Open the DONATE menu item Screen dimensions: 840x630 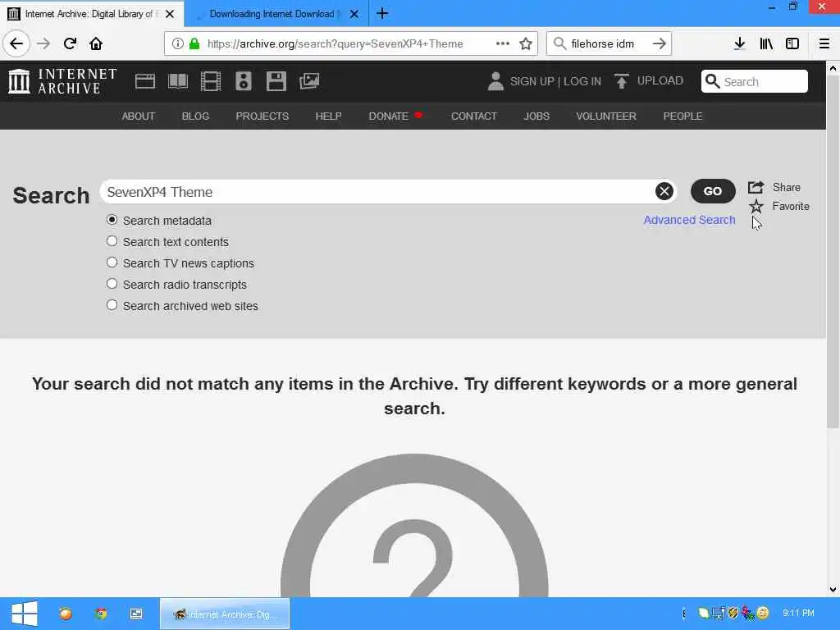(388, 116)
